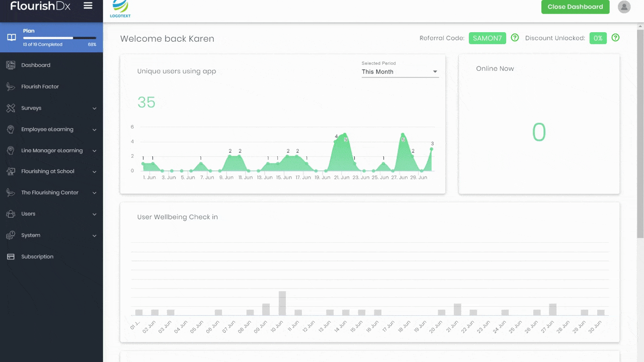This screenshot has width=644, height=362.
Task: Click the last data point labelled 3
Action: [432, 149]
